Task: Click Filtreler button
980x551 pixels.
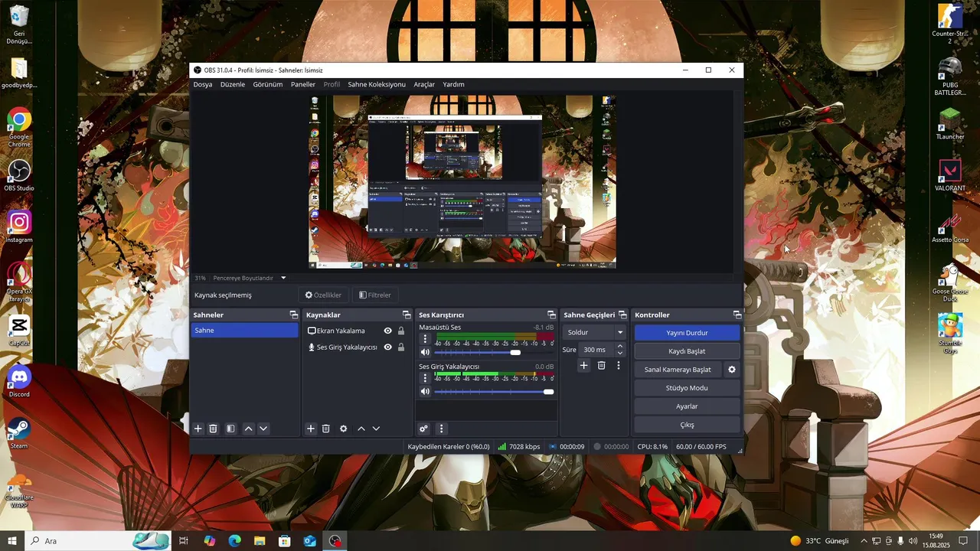Action: [x=375, y=295]
